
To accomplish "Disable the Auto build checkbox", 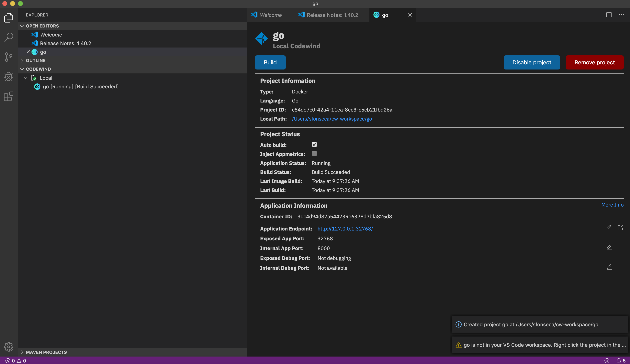I will click(314, 144).
